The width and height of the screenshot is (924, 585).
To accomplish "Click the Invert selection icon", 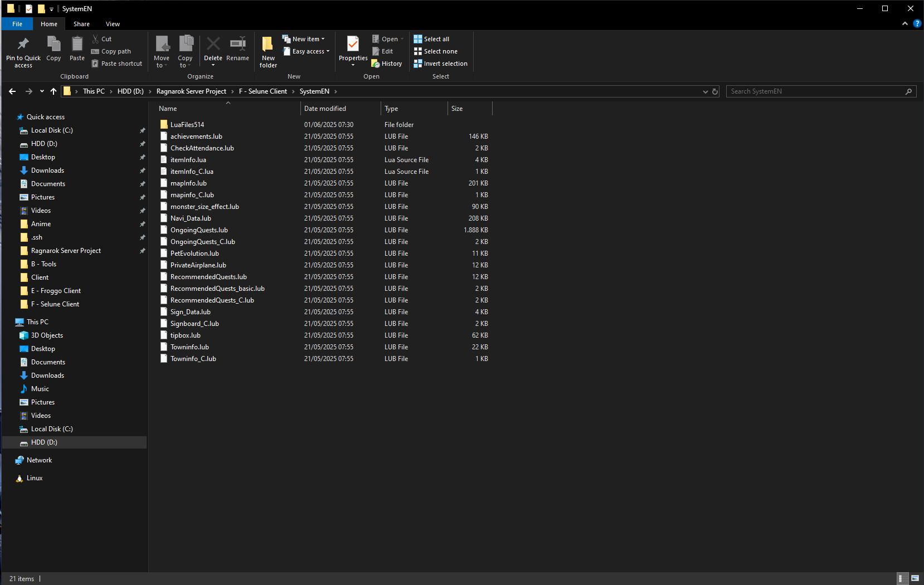I will pos(418,64).
